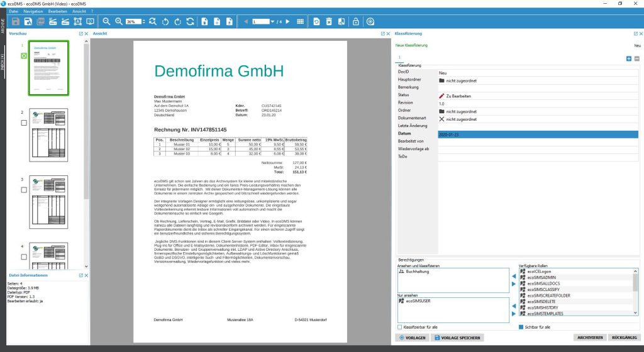Open the Bearbeiten menu
644x352 pixels.
pyautogui.click(x=58, y=11)
